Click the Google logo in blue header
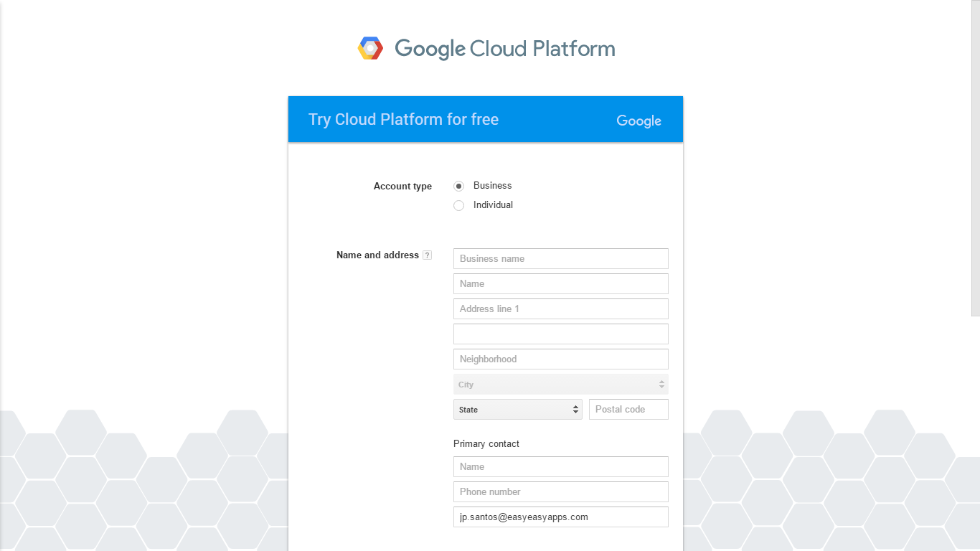This screenshot has width=980, height=551. point(639,121)
